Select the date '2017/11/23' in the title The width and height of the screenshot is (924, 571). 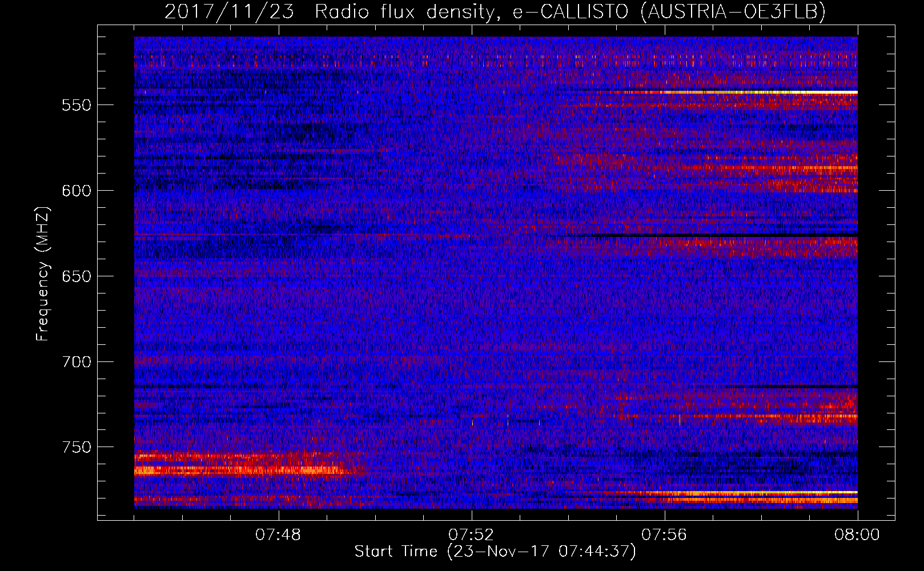(230, 11)
